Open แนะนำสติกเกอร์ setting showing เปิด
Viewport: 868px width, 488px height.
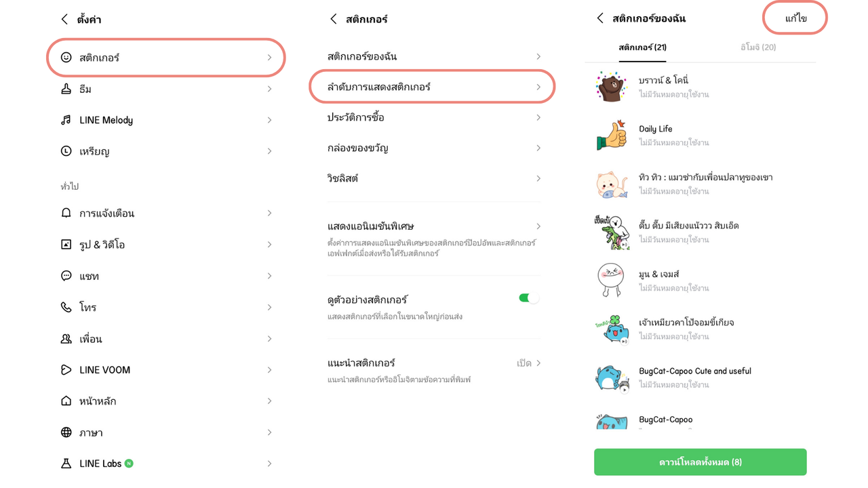tap(529, 363)
